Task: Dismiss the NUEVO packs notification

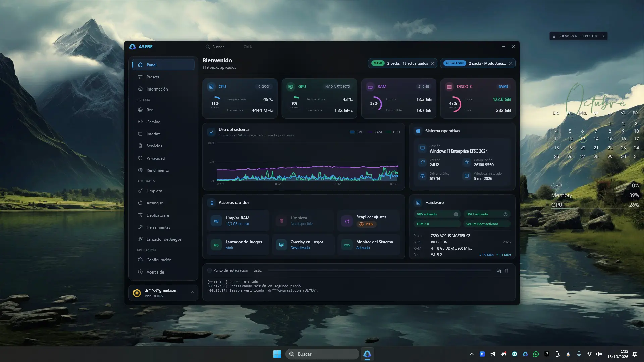Action: 433,63
